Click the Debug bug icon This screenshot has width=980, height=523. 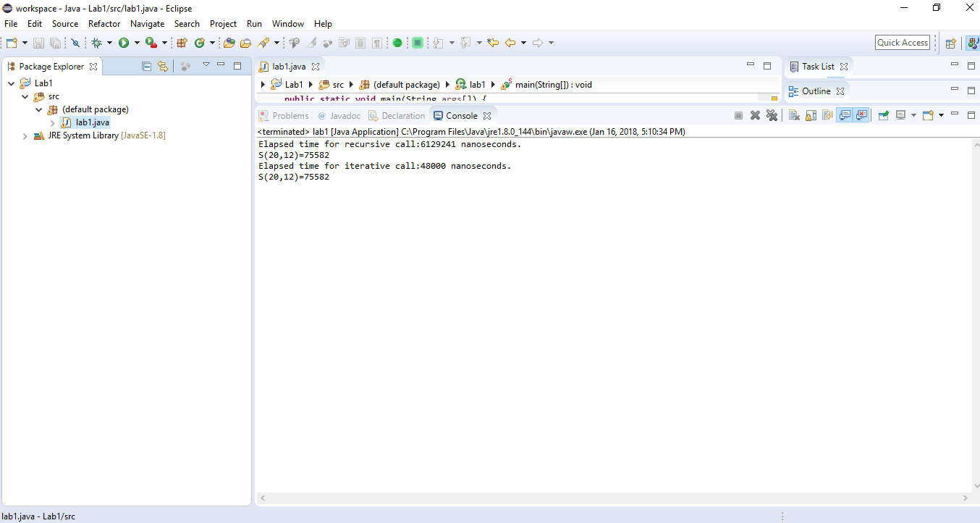(96, 43)
